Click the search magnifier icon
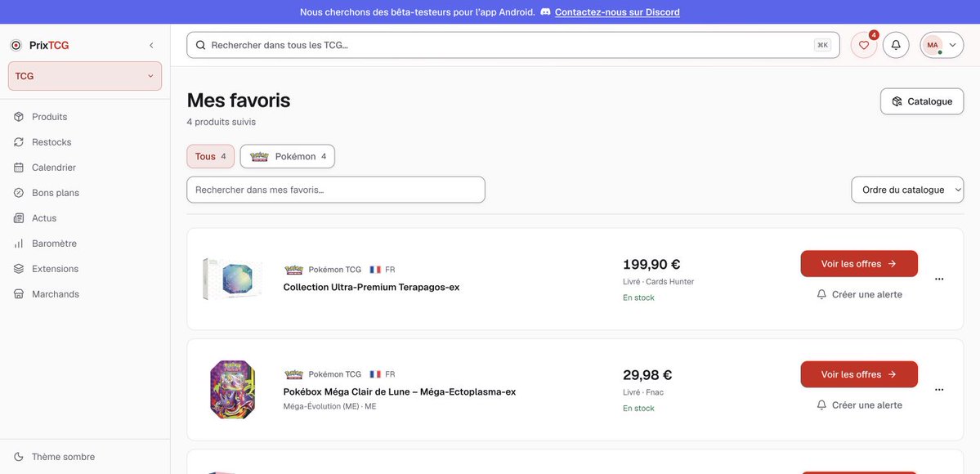This screenshot has width=980, height=474. [x=200, y=45]
